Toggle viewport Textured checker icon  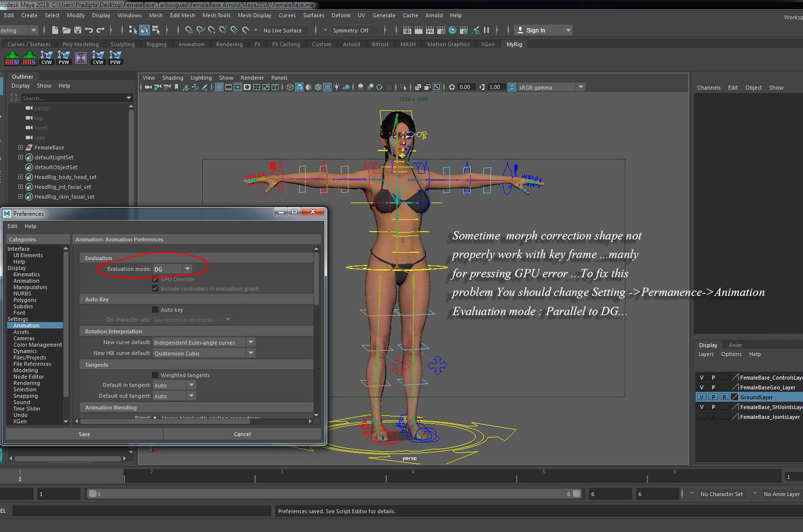coord(327,87)
